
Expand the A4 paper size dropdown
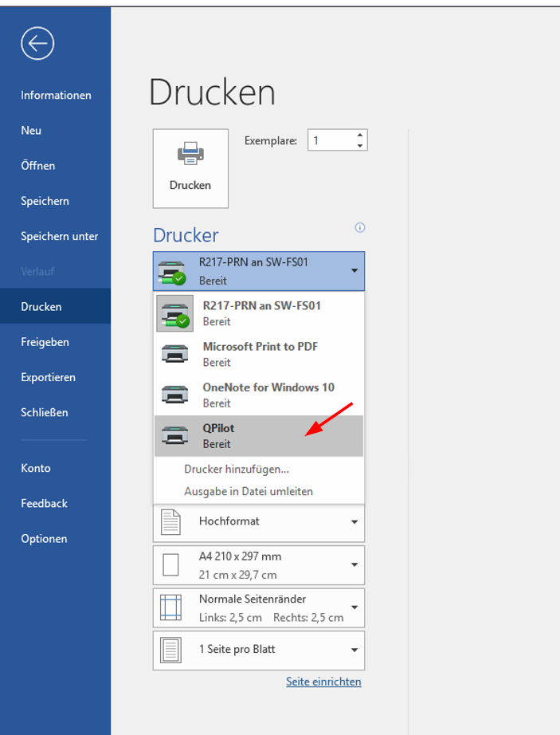[354, 565]
